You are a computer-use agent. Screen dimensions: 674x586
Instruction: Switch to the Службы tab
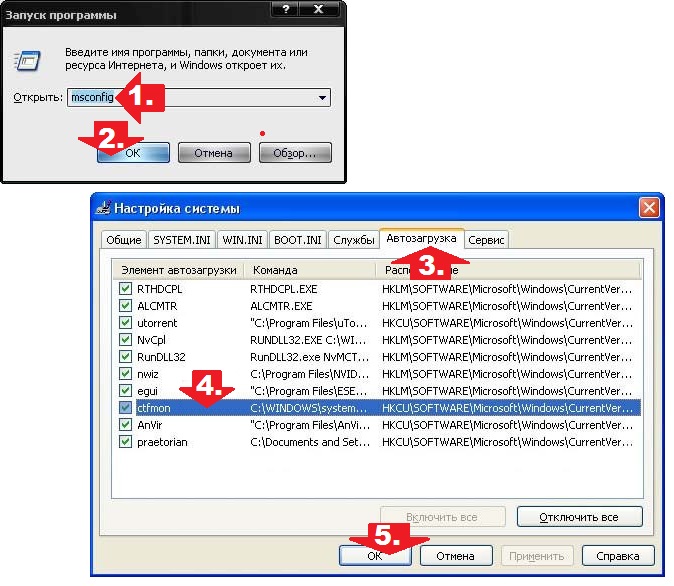tap(354, 240)
